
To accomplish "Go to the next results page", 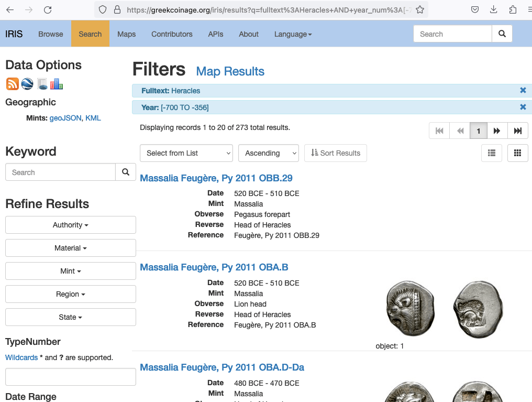I will pos(497,131).
